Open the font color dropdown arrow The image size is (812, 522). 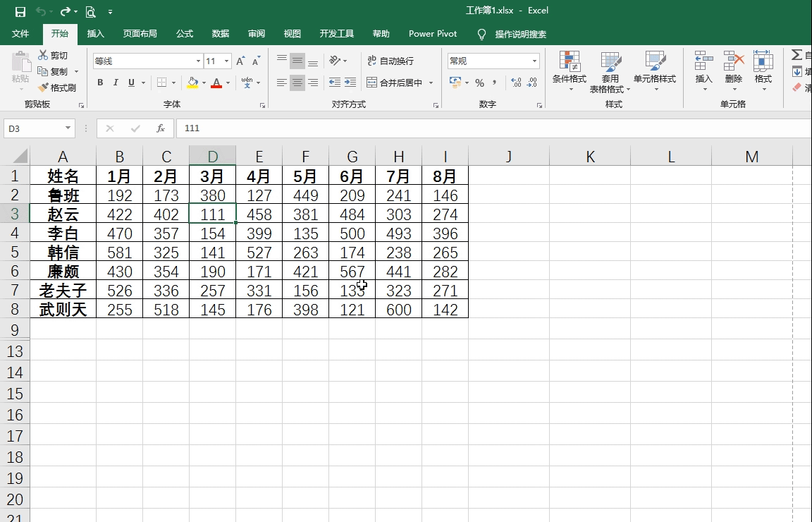tap(228, 83)
